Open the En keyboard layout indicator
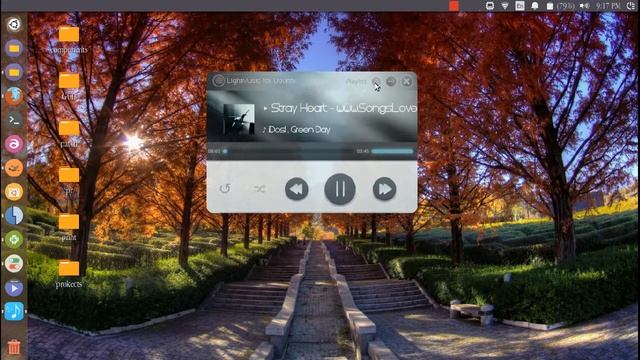This screenshot has height=360, width=640. [520, 6]
